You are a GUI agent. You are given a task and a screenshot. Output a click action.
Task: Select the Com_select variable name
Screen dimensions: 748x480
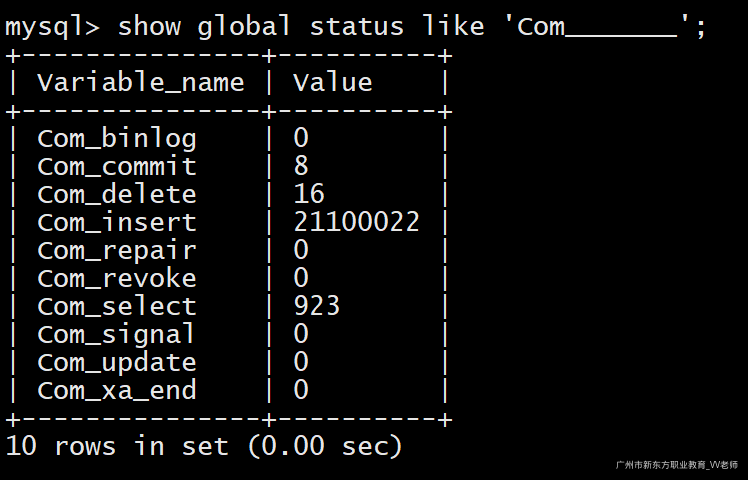[117, 306]
